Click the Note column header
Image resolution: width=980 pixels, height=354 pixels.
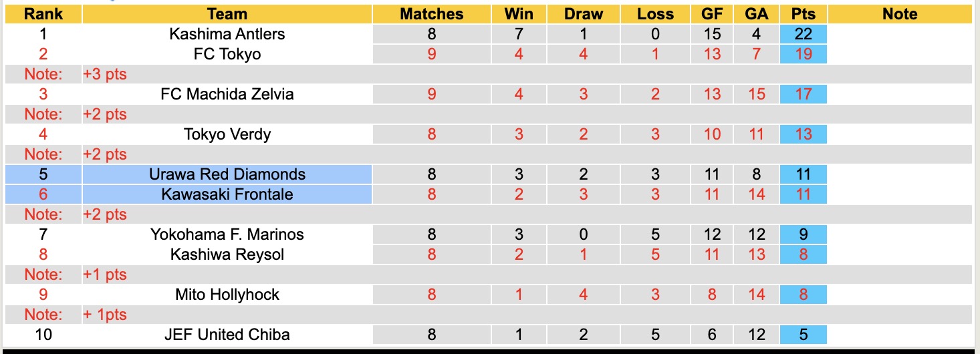[x=900, y=14]
